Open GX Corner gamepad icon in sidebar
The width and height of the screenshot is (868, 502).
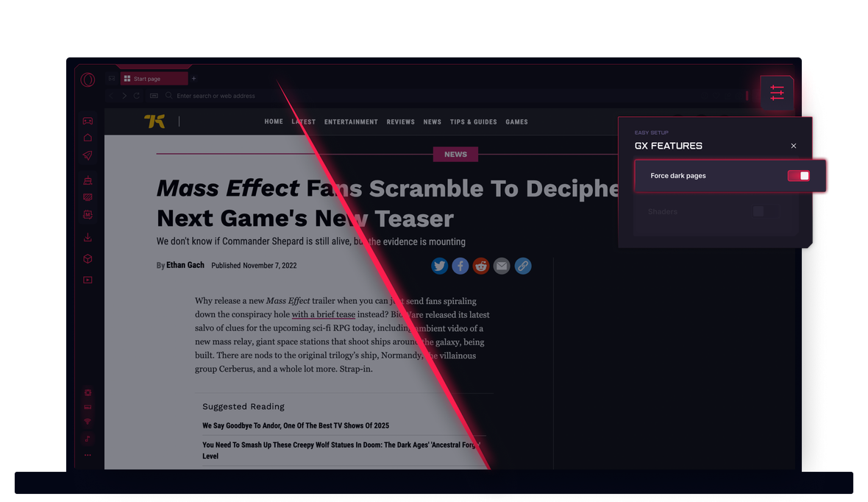click(x=88, y=121)
